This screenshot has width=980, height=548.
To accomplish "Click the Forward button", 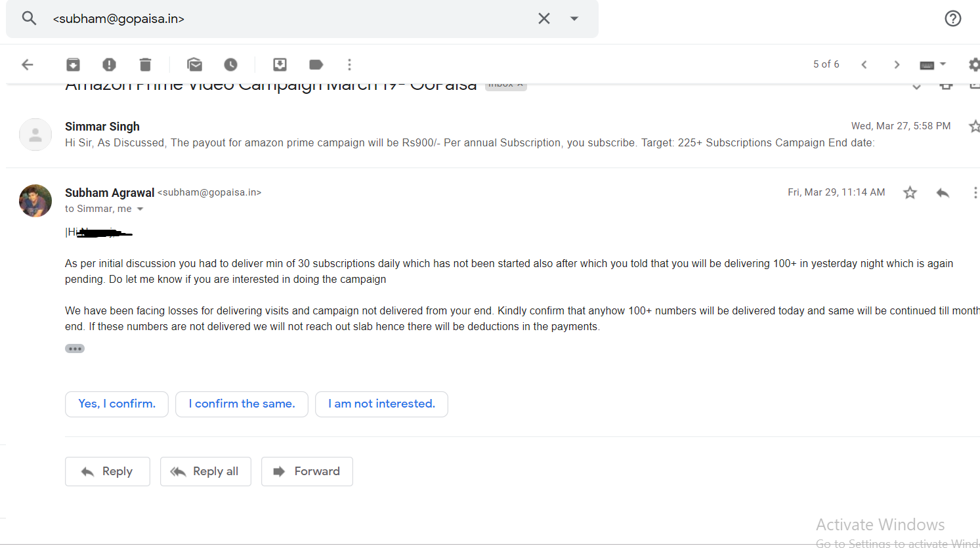I will [307, 471].
